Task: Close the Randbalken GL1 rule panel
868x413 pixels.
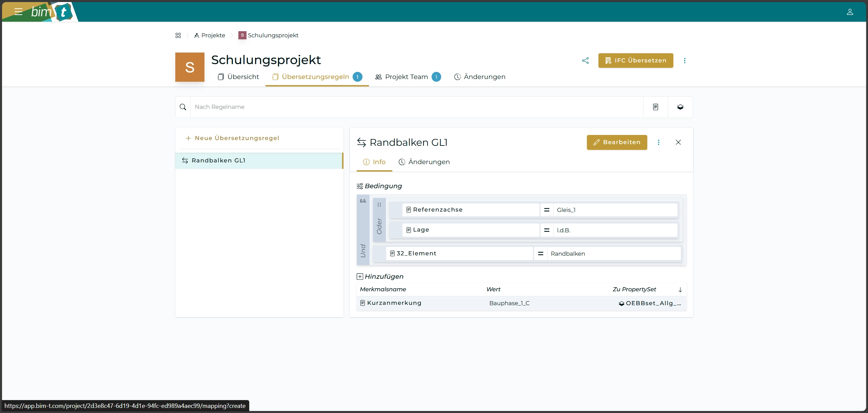Action: [678, 142]
